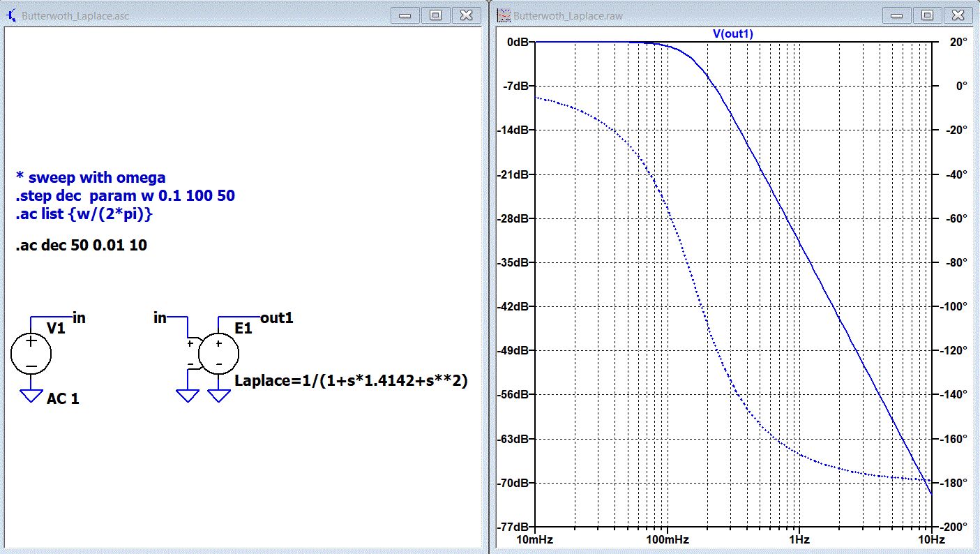Open the schematic window's title bar icon
The image size is (980, 554).
point(12,15)
